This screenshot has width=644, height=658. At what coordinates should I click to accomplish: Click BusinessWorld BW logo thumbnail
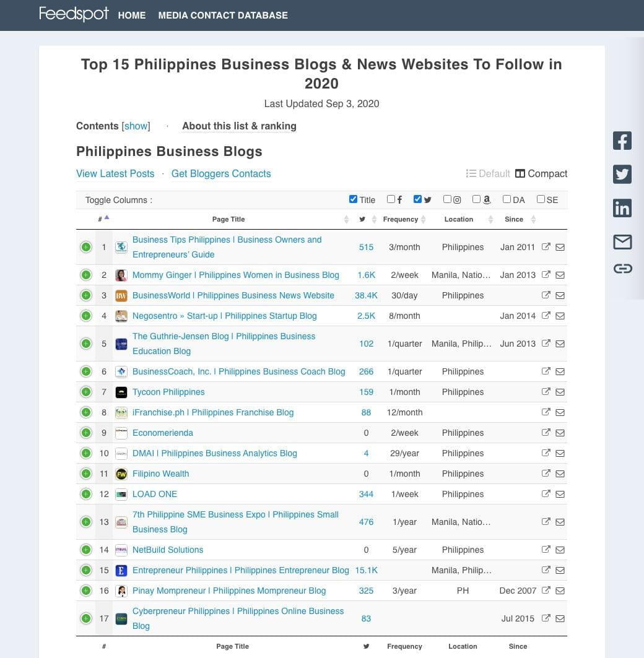[121, 295]
